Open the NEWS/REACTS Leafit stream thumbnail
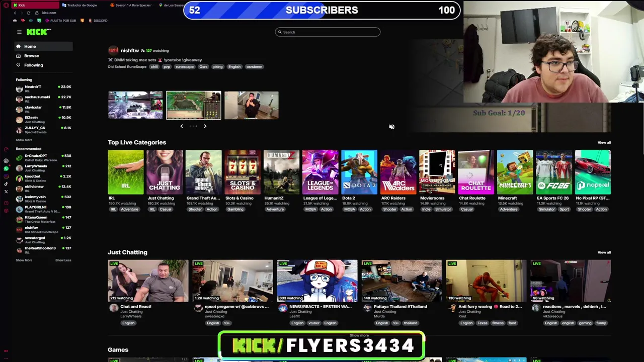Image resolution: width=644 pixels, height=362 pixels. (317, 281)
